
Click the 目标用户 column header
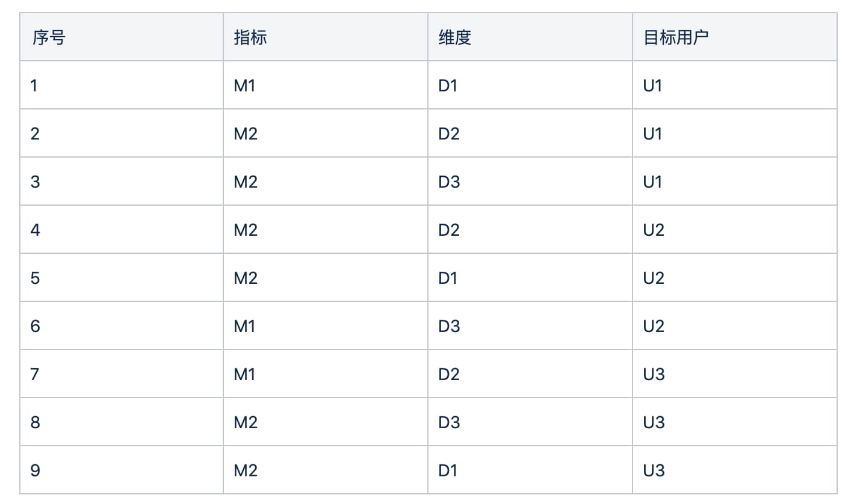(675, 37)
